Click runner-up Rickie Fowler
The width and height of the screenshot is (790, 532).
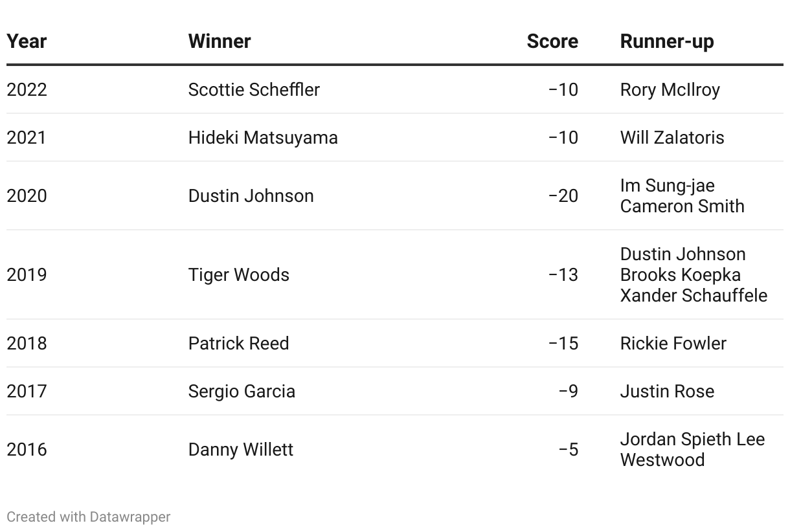click(x=673, y=343)
